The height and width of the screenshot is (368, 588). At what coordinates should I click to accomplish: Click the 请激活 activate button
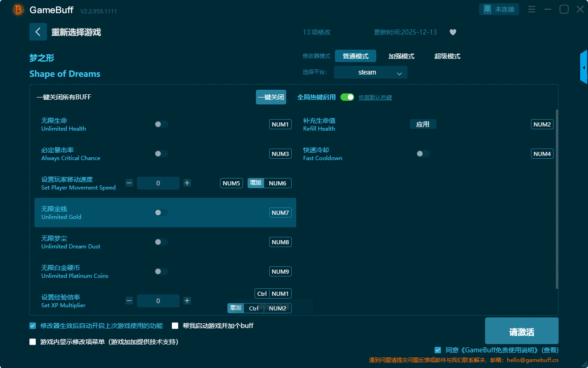click(521, 331)
